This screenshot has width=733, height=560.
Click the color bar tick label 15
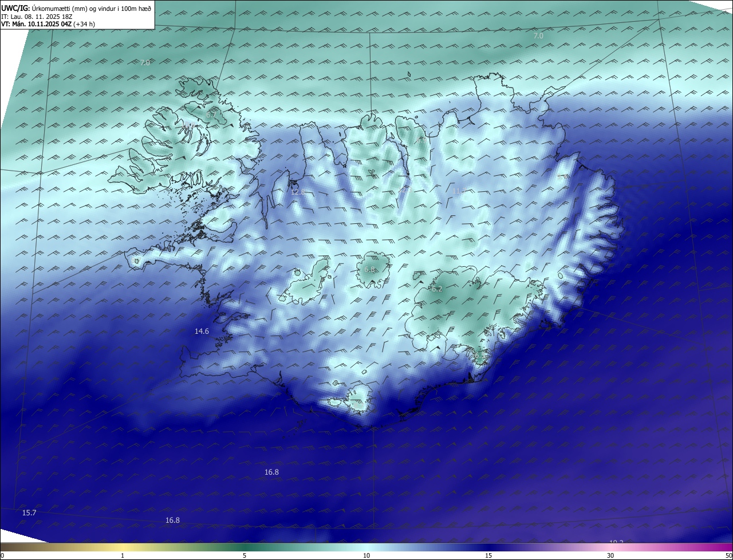[x=488, y=555]
